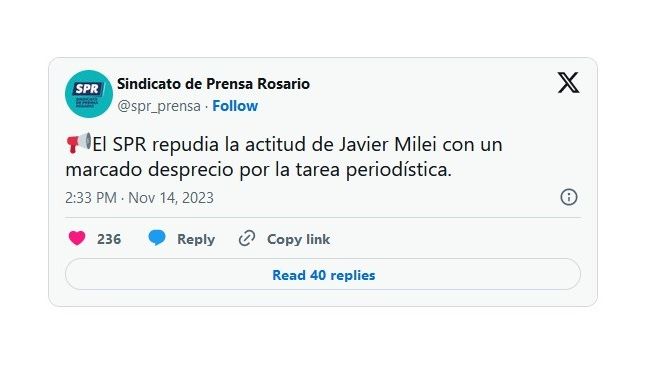Open Sindicato de Prensa Rosario profile name
Screen dimensions: 648x389
[213, 84]
